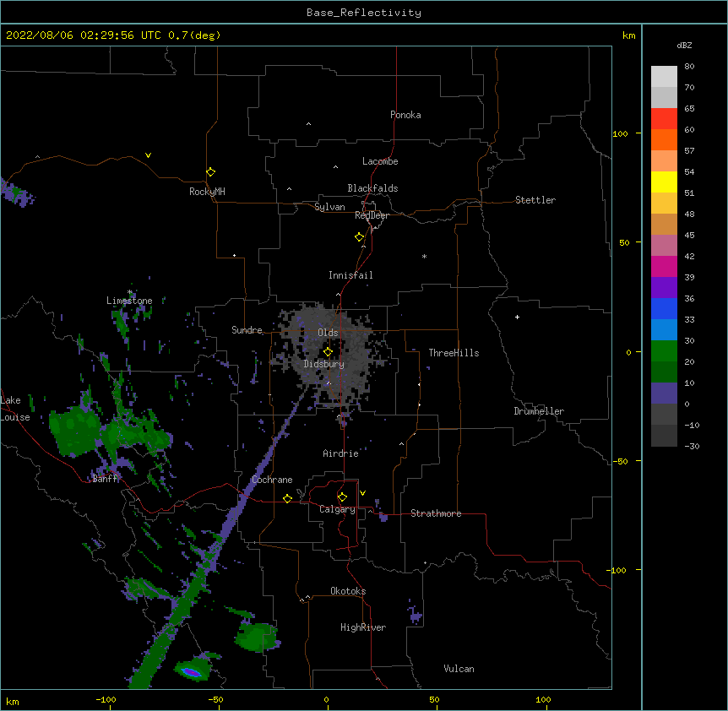This screenshot has height=711, width=728.
Task: Click the Okotoks label
Action: (348, 591)
